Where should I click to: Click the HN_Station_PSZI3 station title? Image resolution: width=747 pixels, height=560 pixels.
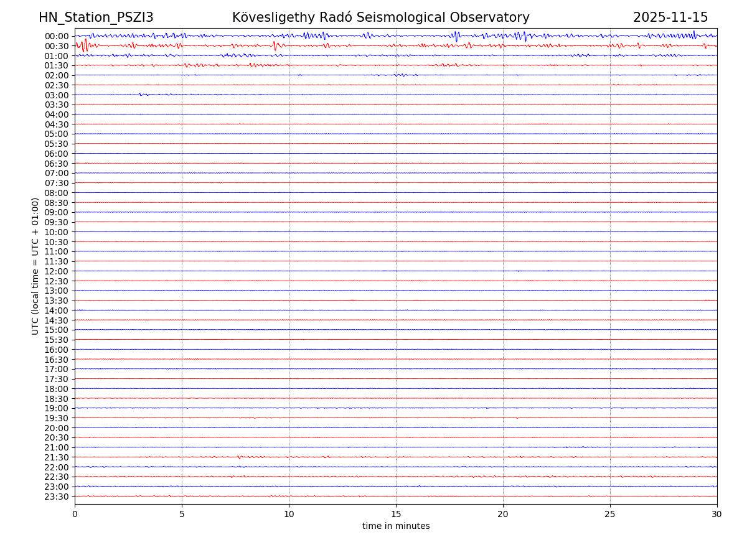pyautogui.click(x=96, y=17)
